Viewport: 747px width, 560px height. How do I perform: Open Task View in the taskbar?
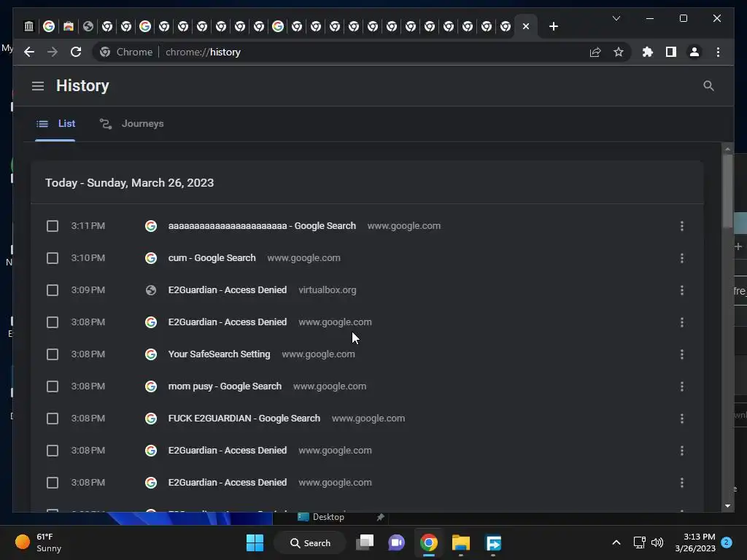pyautogui.click(x=365, y=542)
